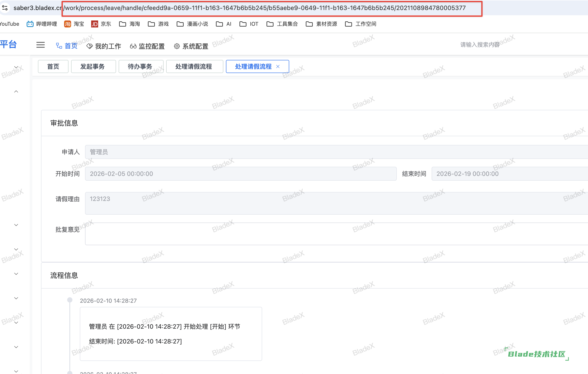Click the 监控配置 eye icon
The width and height of the screenshot is (588, 374).
point(133,46)
